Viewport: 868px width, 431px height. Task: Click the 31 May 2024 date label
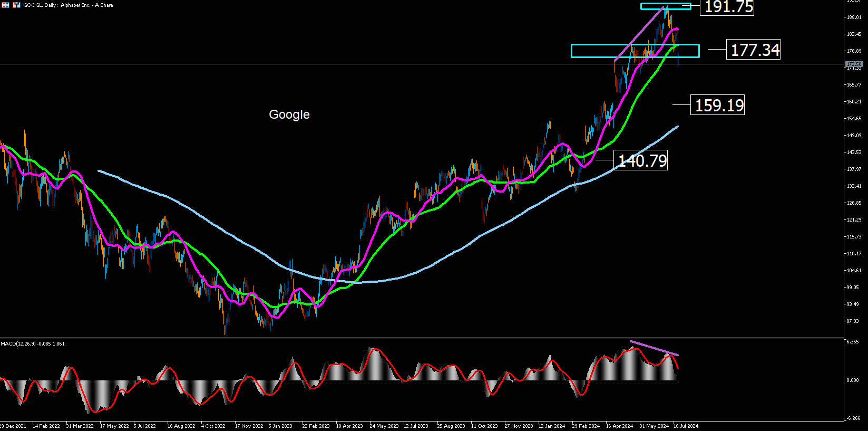(x=654, y=426)
